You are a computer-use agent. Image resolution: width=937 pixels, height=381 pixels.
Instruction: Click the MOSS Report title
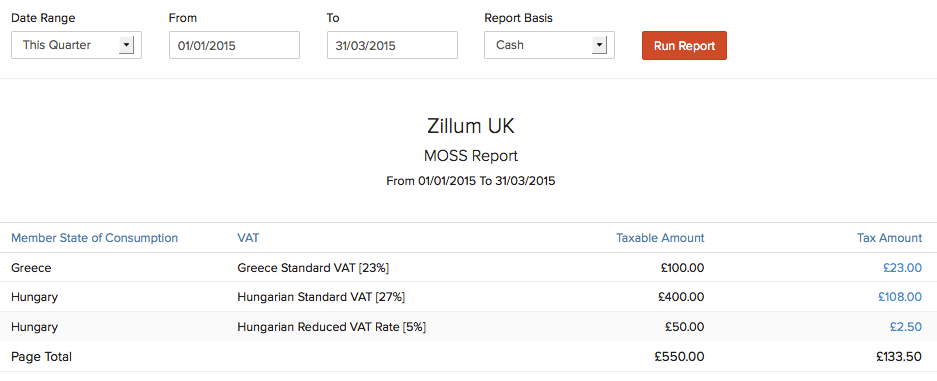click(x=471, y=156)
